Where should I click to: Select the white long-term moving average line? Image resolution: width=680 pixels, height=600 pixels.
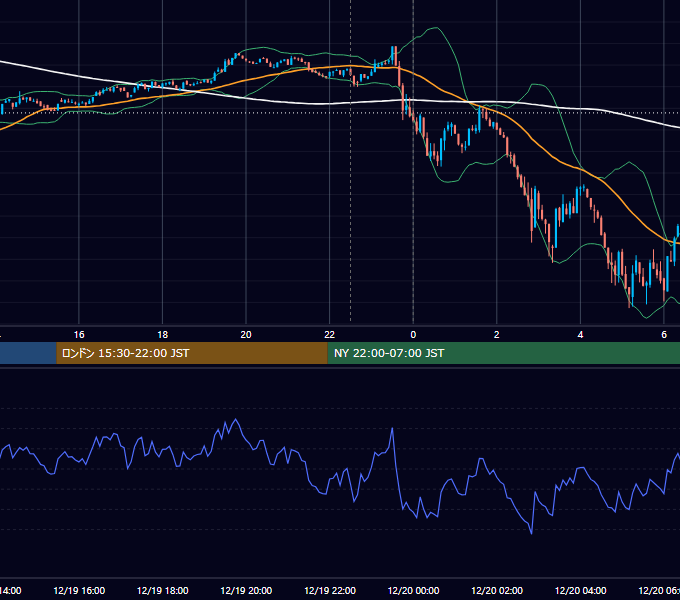click(321, 104)
